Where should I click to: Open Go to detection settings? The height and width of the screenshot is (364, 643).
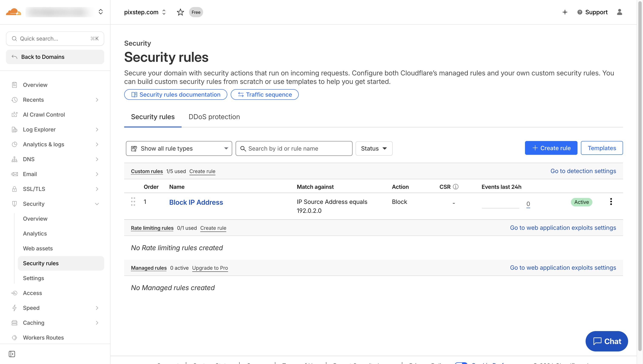pyautogui.click(x=583, y=171)
